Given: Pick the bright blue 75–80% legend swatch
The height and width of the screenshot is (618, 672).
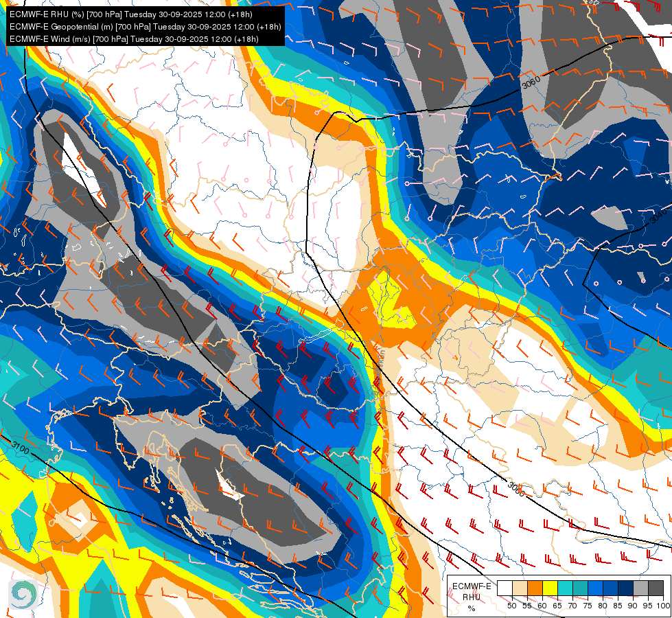Looking at the screenshot, I should click(x=595, y=588).
